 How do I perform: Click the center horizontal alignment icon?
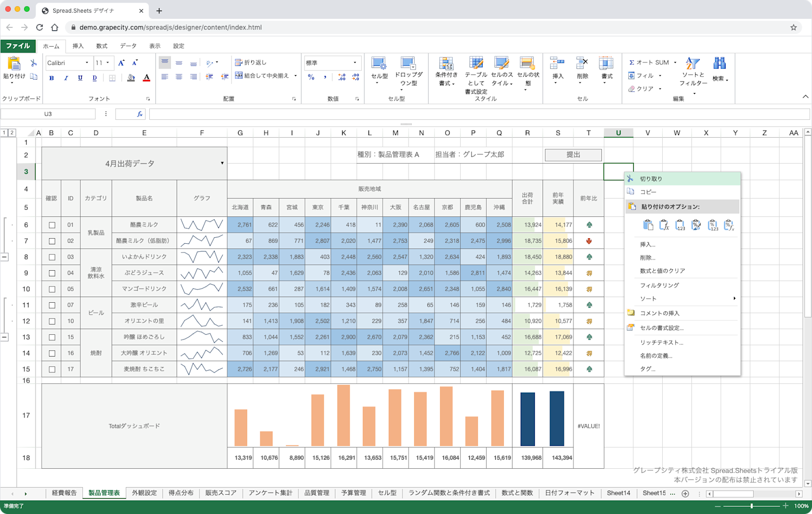(179, 77)
